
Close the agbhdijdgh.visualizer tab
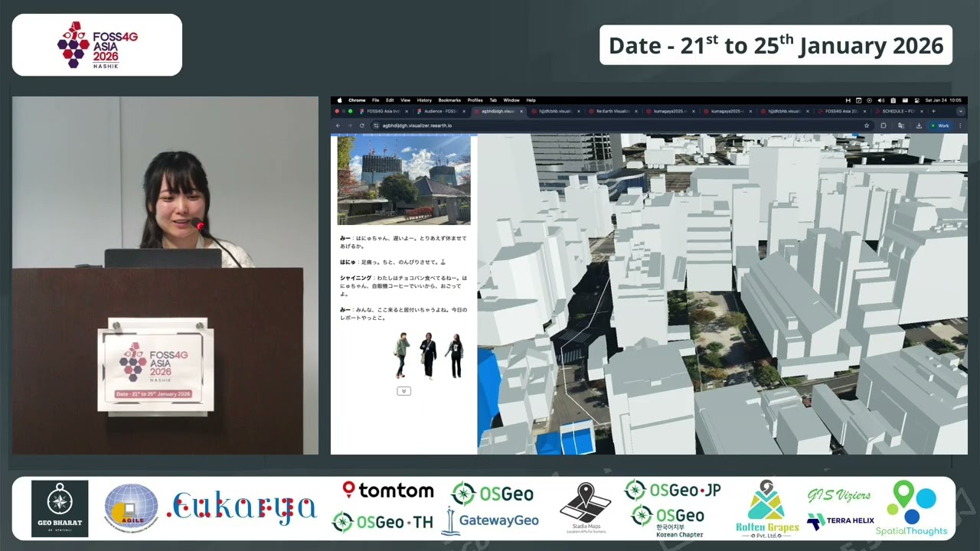[x=521, y=111]
